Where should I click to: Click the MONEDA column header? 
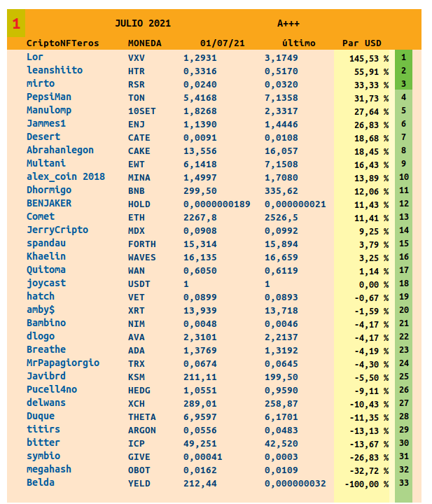coord(144,43)
